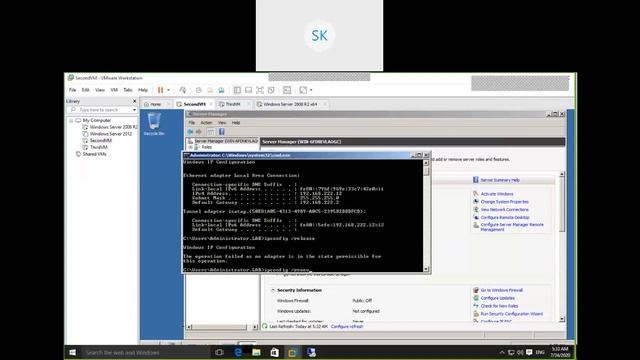Open File Explorer from the taskbar
The image size is (640, 360).
point(256,352)
